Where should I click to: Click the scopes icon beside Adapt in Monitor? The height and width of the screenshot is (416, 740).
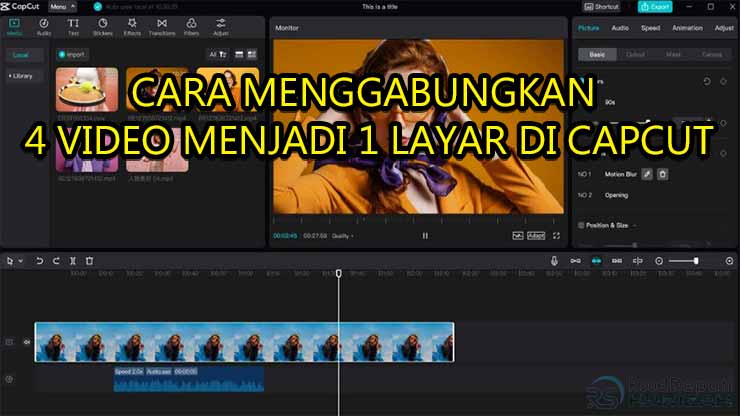[x=518, y=236]
